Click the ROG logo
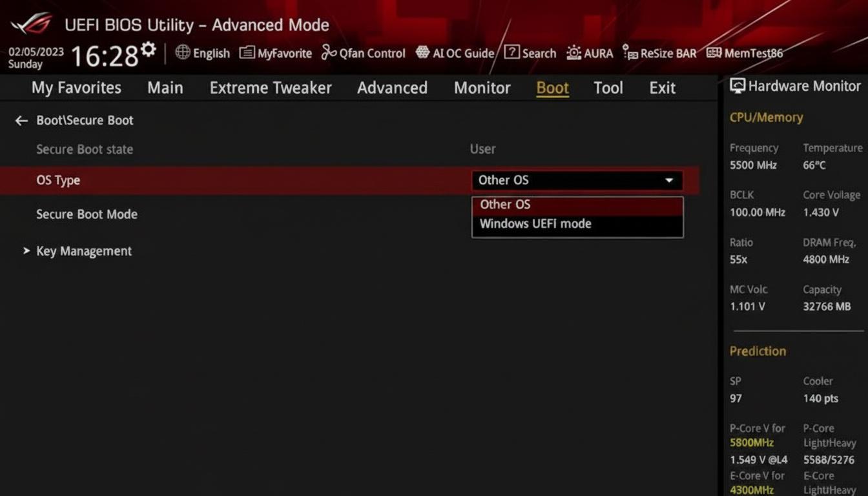The height and width of the screenshot is (496, 868). 33,25
